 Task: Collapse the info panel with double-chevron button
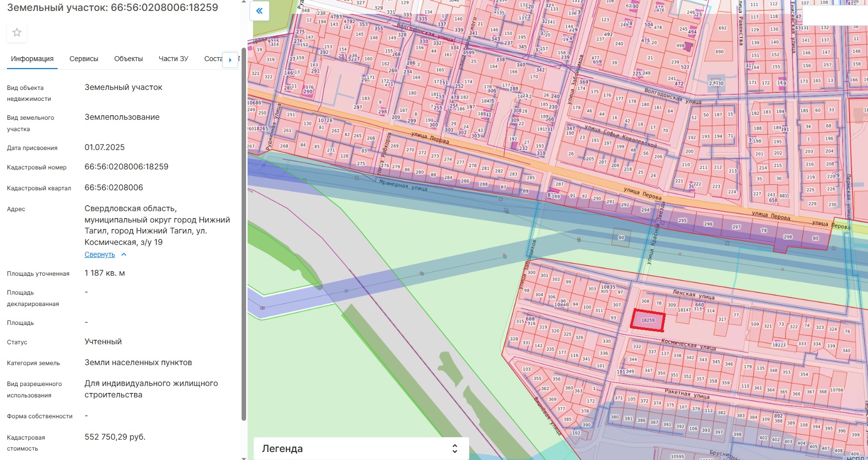point(260,11)
